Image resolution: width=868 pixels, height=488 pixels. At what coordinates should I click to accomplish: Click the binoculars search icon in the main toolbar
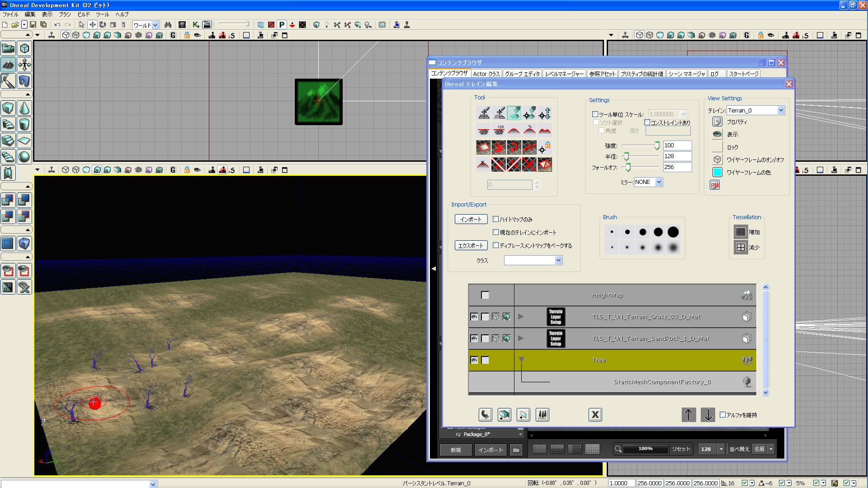click(168, 25)
